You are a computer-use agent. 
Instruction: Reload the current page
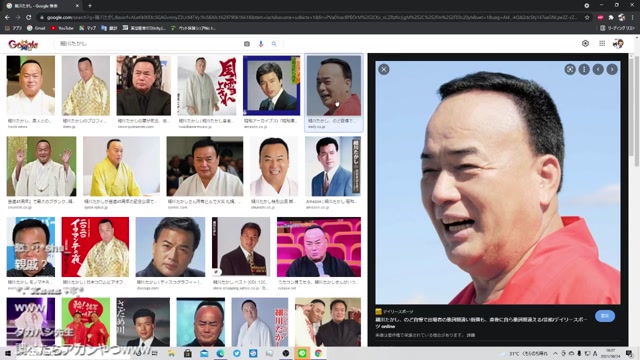click(x=29, y=18)
